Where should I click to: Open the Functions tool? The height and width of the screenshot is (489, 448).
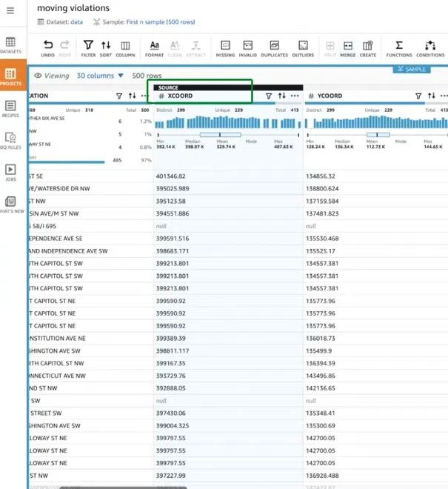(x=399, y=48)
